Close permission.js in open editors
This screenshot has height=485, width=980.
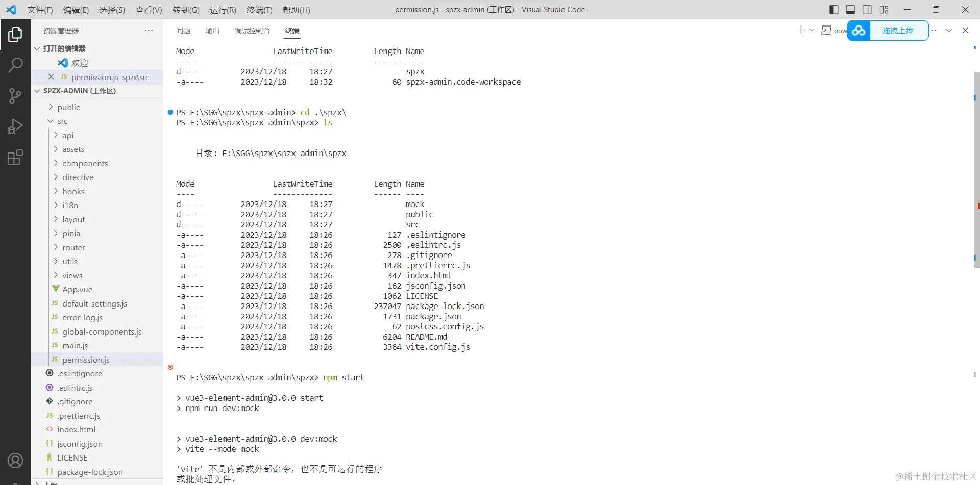[51, 76]
